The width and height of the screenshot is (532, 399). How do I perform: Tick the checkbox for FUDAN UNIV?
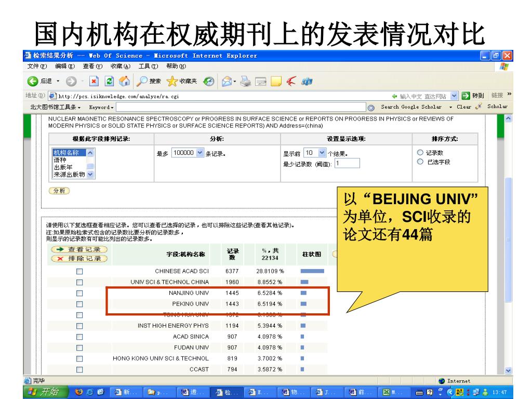pos(79,348)
